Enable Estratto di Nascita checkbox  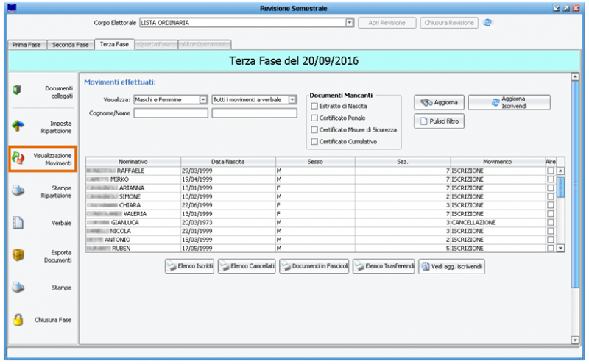[x=314, y=106]
